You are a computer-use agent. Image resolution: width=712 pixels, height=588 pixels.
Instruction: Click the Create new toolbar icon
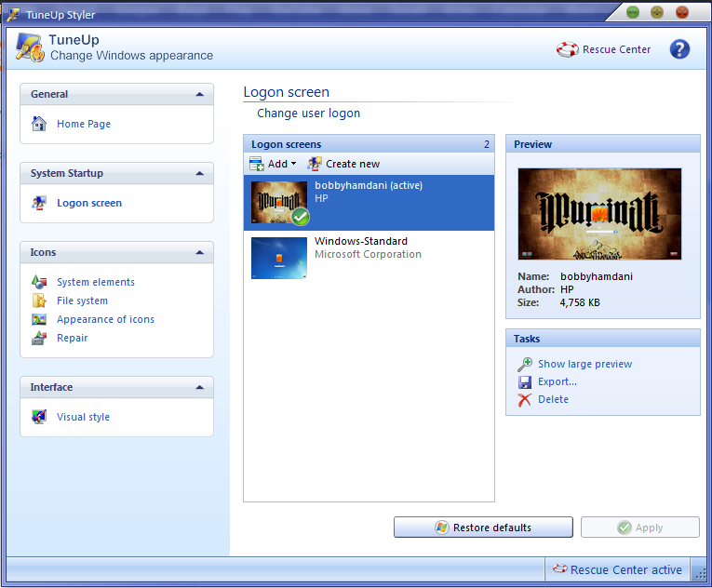pos(315,164)
